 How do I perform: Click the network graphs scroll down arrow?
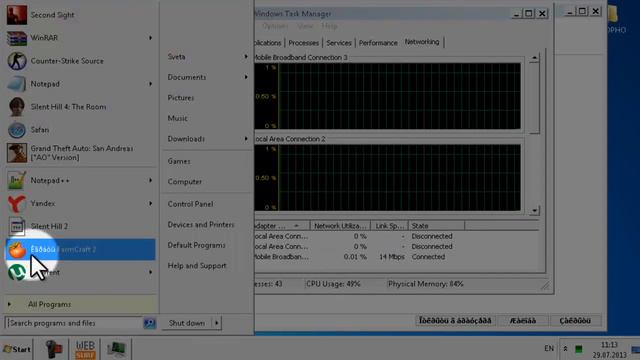534,211
